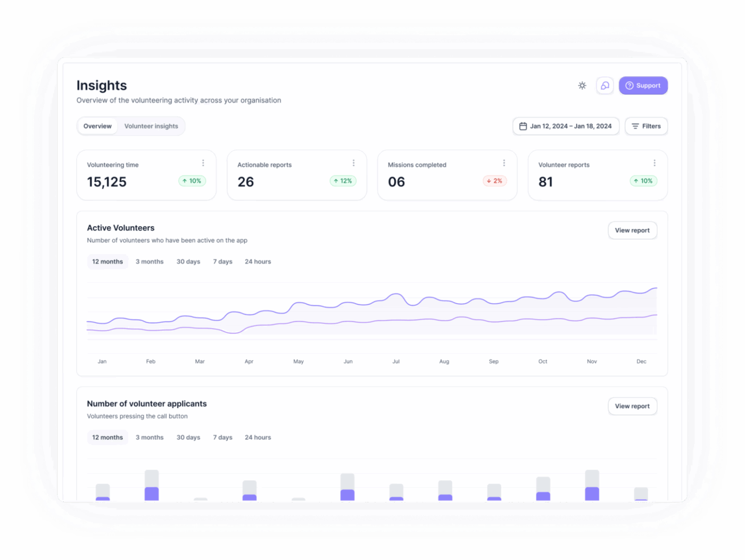The image size is (745, 560).
Task: Click View report for volunteer applicants
Action: pyautogui.click(x=632, y=406)
